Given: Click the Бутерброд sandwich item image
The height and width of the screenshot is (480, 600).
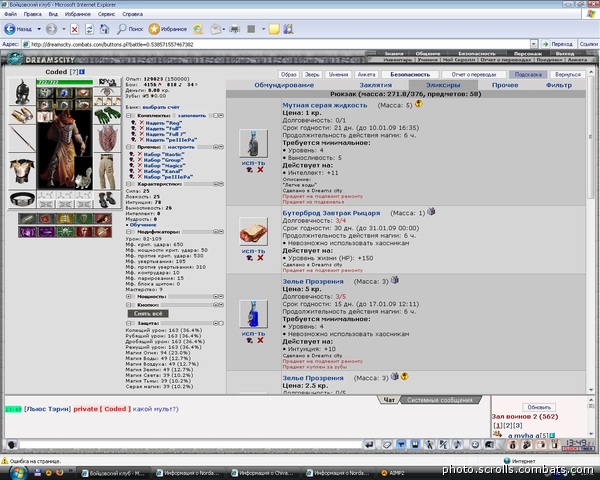Looking at the screenshot, I should coord(253,232).
